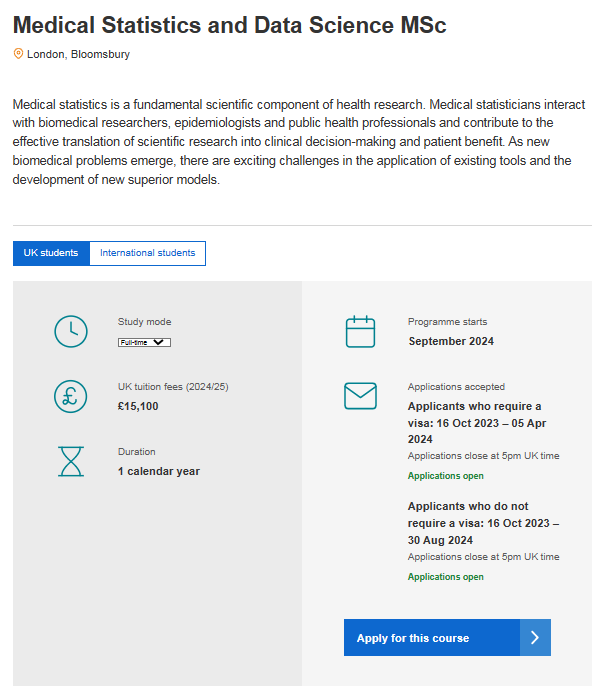Click the envelope Applications accepted icon

tap(360, 396)
